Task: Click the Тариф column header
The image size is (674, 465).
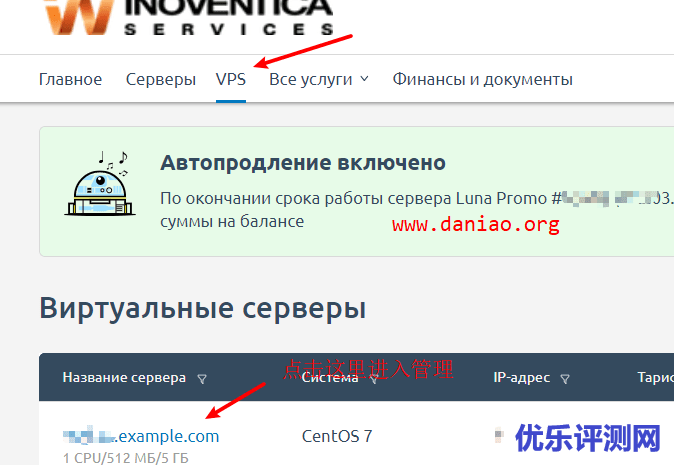Action: (x=653, y=378)
